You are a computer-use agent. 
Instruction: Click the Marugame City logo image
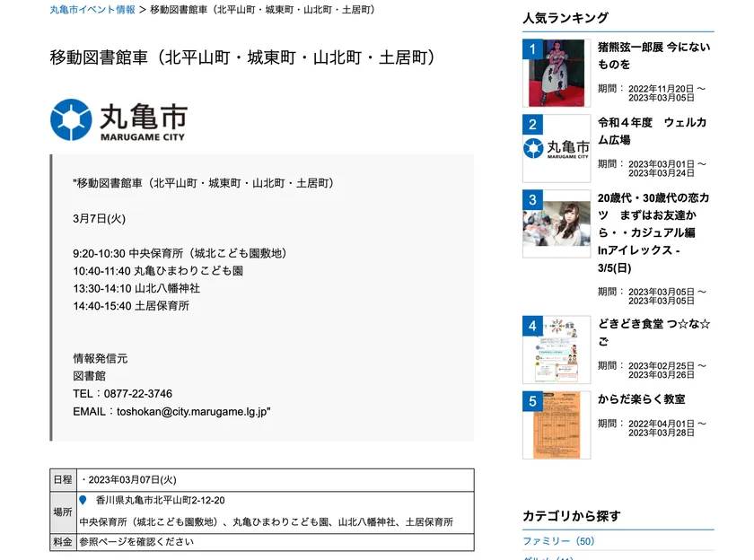(118, 120)
